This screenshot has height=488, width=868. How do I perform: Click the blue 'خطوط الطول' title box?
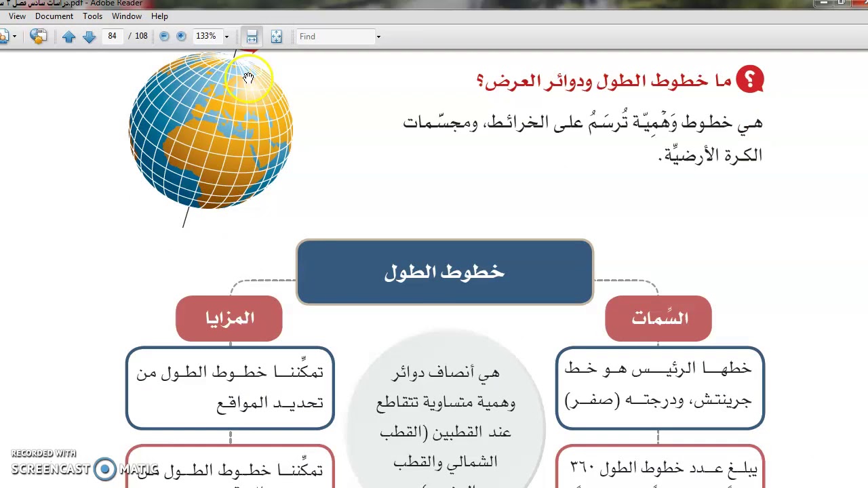click(445, 272)
